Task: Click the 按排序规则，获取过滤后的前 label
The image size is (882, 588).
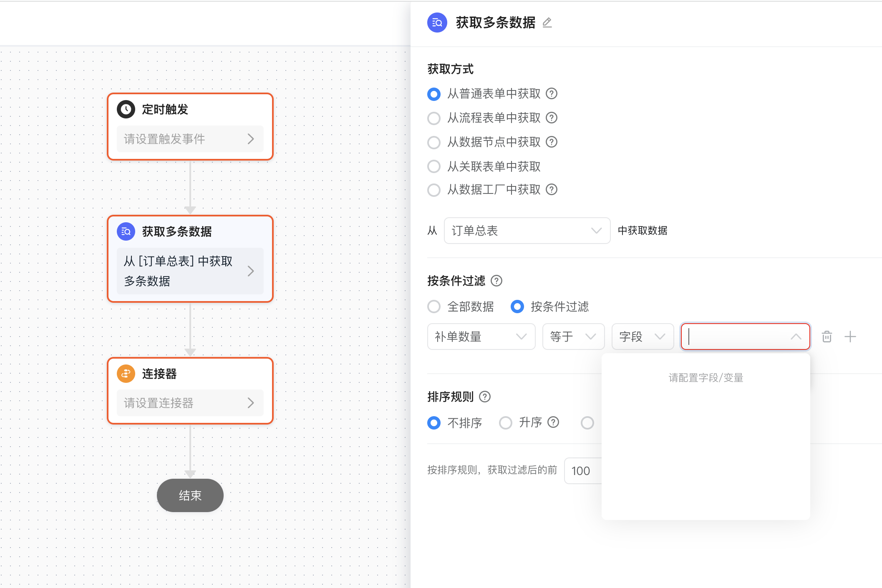Action: (x=492, y=470)
